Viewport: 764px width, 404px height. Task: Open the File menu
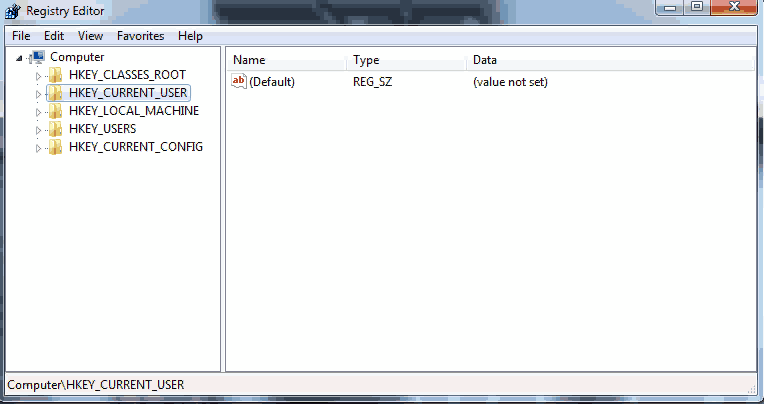tap(21, 36)
